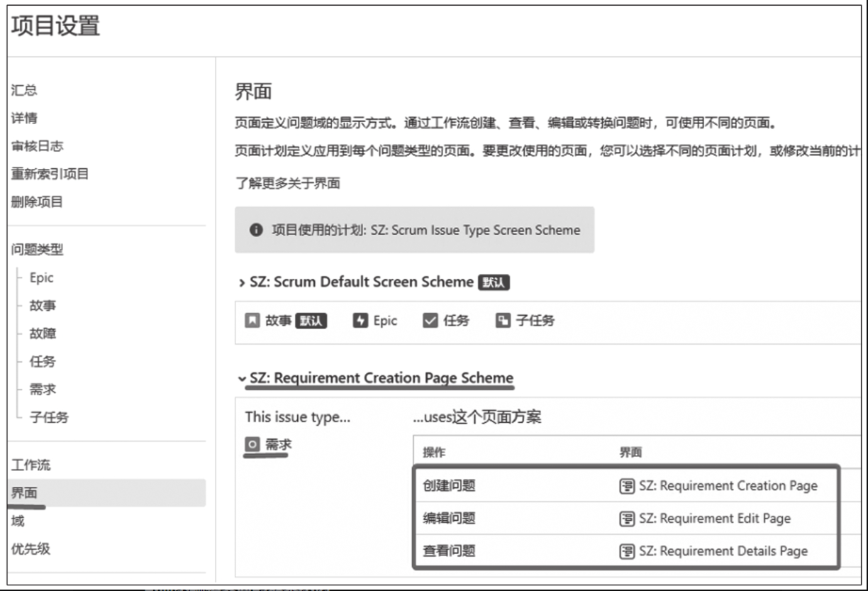The image size is (868, 591).
Task: Select 任务 under 问题类型 in sidebar
Action: pos(43,361)
